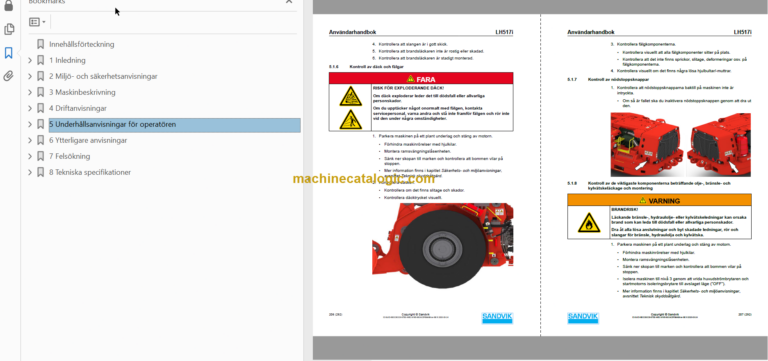Click bookmark icon beside '6 Ytterligare anvisningar'
This screenshot has height=361, width=768.
pyautogui.click(x=41, y=140)
